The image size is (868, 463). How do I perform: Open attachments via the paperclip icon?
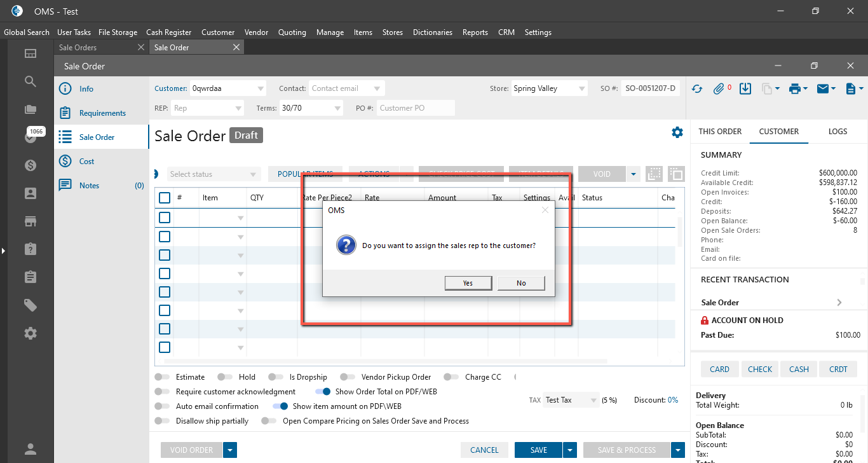[x=719, y=89]
